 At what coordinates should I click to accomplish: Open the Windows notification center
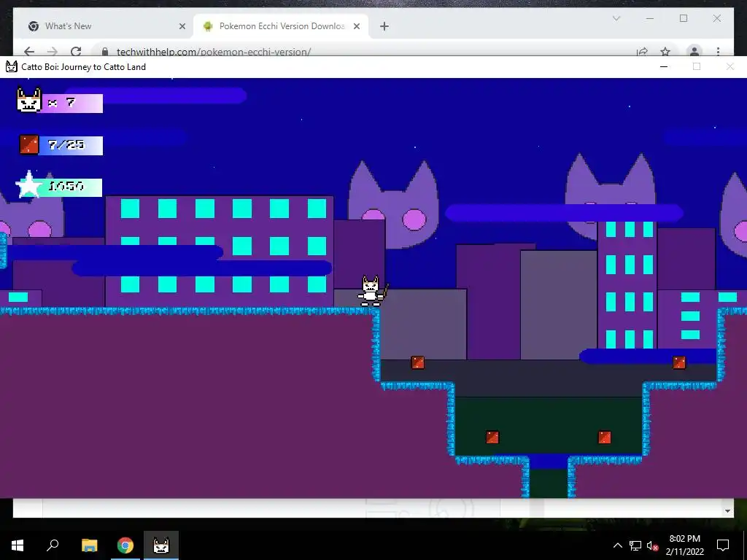[x=723, y=545]
